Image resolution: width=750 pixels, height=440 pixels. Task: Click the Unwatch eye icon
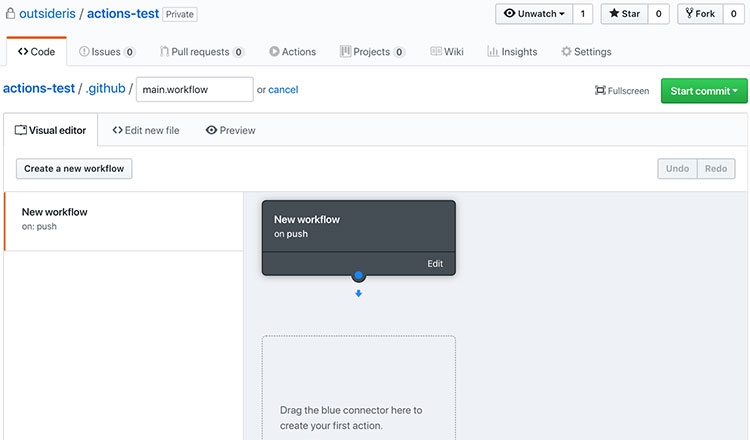[509, 13]
